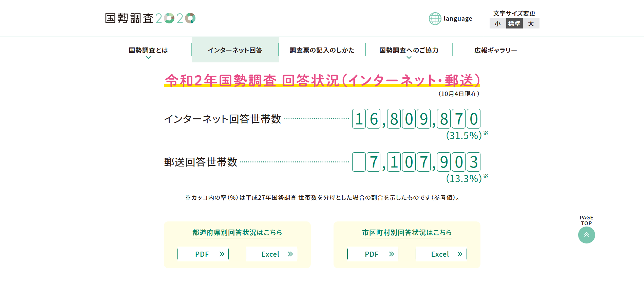Viewport: 644px width, 294px height.
Task: Click the インターネット回答世帯数 label
Action: (x=223, y=119)
